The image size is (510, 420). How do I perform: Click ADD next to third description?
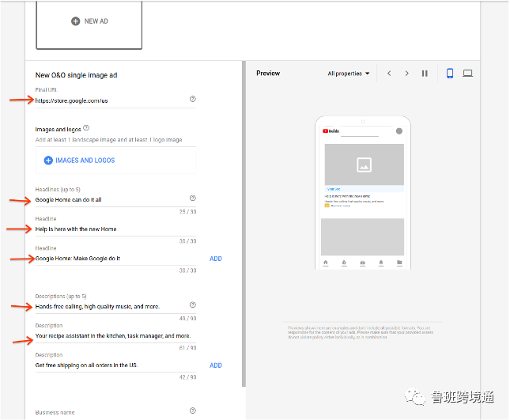tap(216, 365)
